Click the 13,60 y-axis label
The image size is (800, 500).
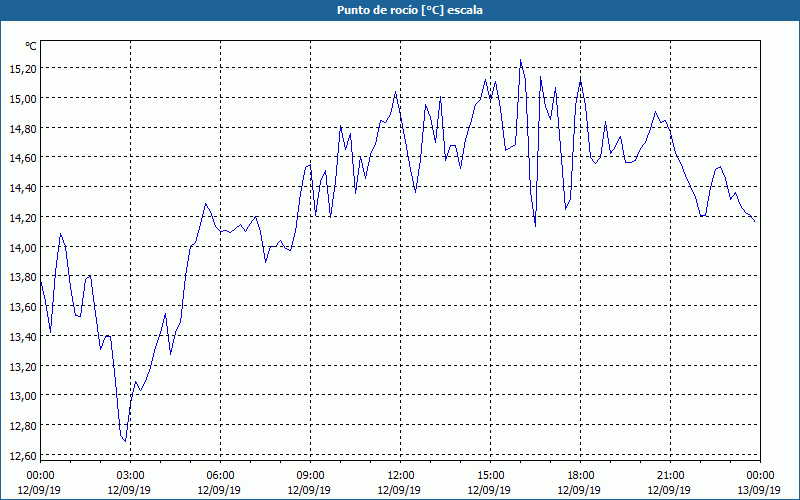click(x=22, y=306)
